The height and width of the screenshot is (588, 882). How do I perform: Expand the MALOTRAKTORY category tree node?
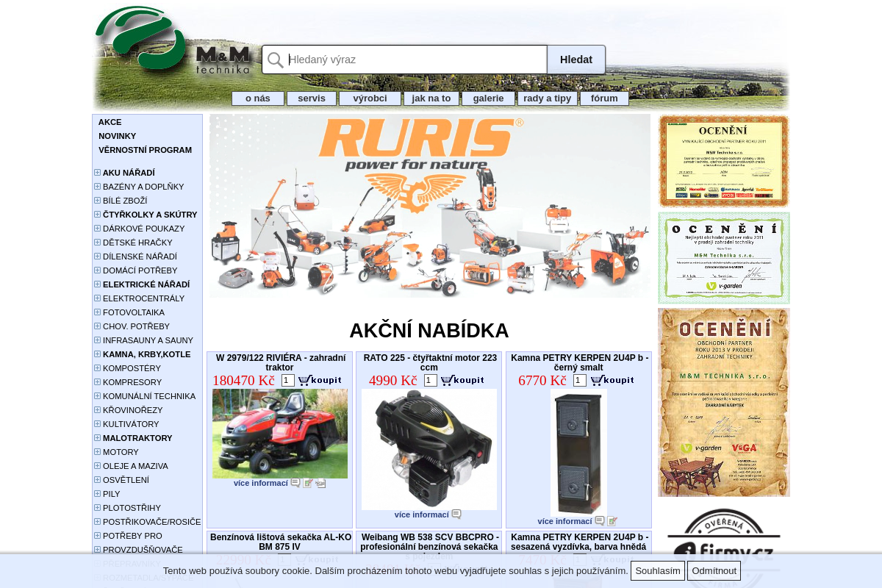coord(97,438)
